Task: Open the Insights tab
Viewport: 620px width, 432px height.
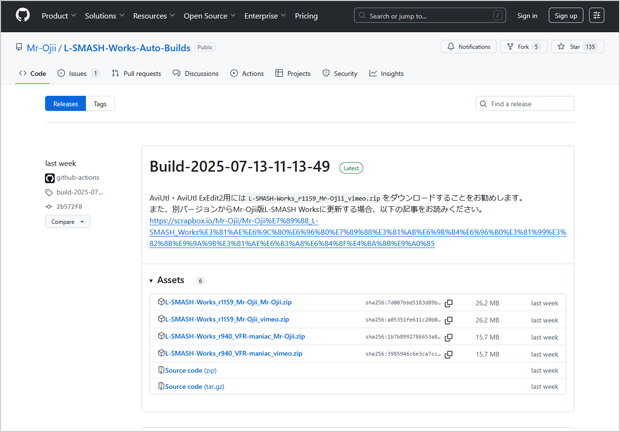Action: coord(386,74)
